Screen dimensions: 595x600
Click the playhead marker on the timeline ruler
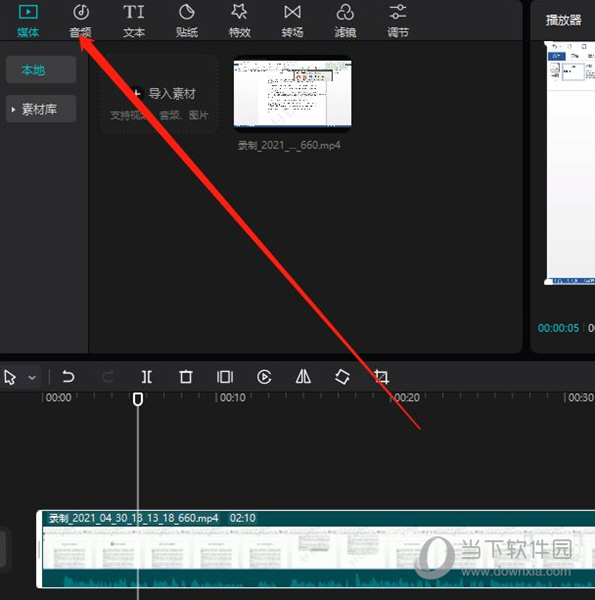138,399
